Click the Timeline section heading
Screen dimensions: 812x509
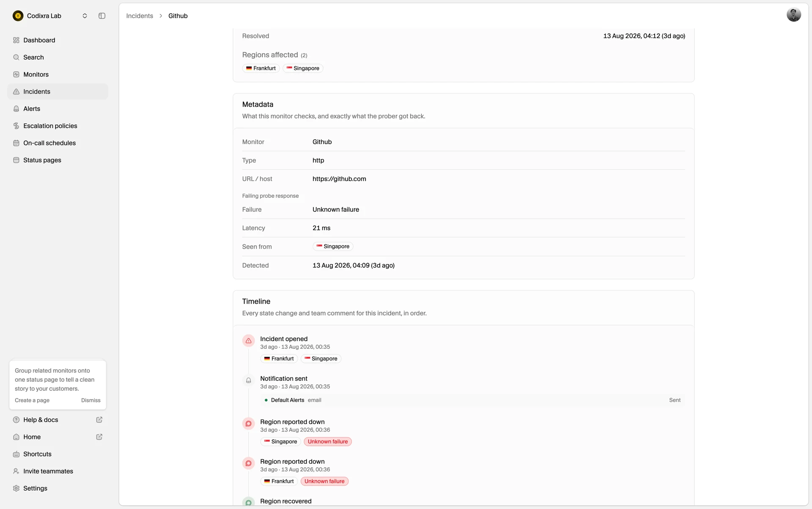(256, 301)
